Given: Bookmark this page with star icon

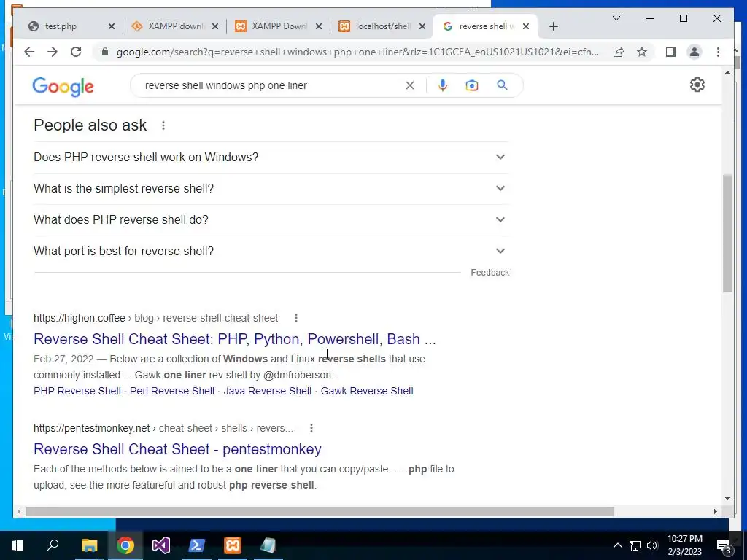Looking at the screenshot, I should (x=642, y=52).
